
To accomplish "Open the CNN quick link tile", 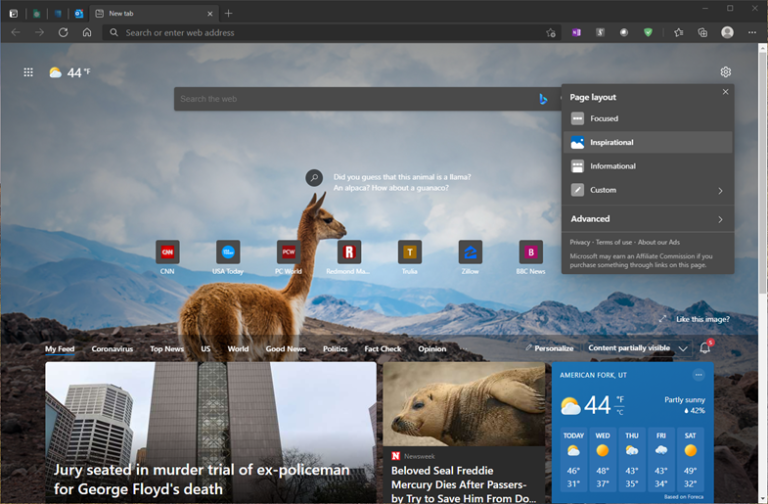I will tap(167, 252).
